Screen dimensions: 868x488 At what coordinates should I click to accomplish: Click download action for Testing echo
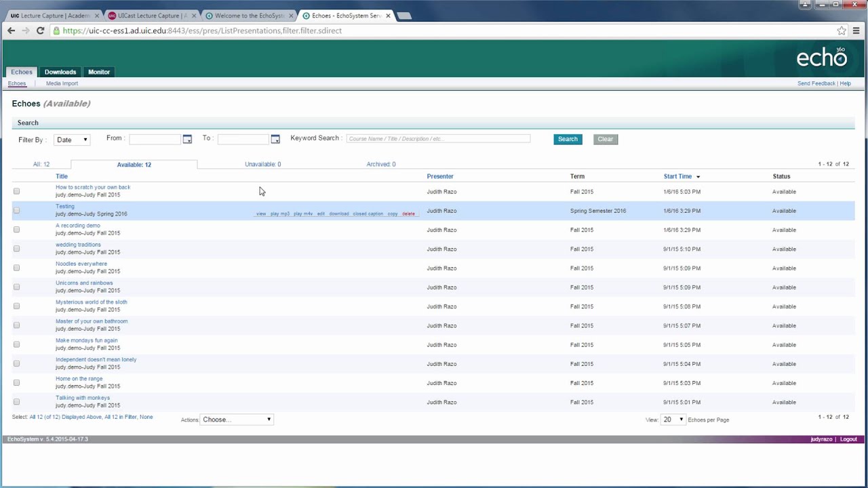pyautogui.click(x=339, y=214)
